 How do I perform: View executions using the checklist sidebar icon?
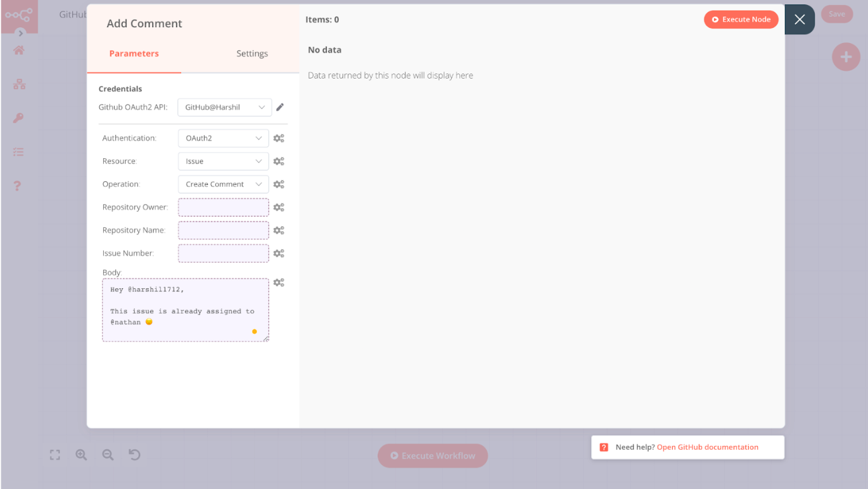tap(18, 152)
